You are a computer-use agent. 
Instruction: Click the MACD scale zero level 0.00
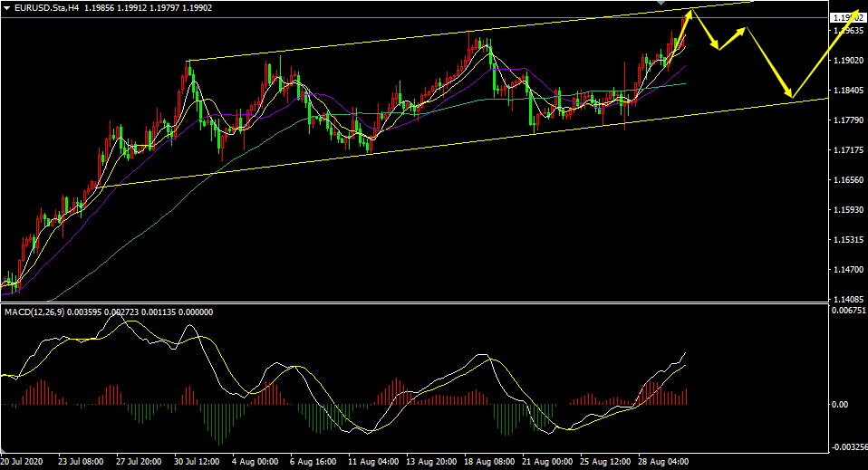[840, 405]
